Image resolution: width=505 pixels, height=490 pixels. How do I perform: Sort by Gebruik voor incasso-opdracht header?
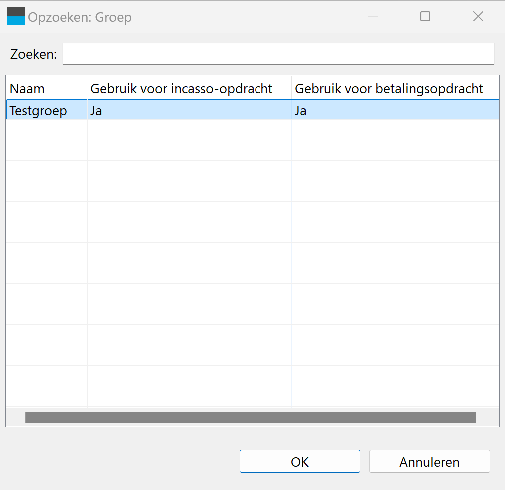[x=189, y=88]
